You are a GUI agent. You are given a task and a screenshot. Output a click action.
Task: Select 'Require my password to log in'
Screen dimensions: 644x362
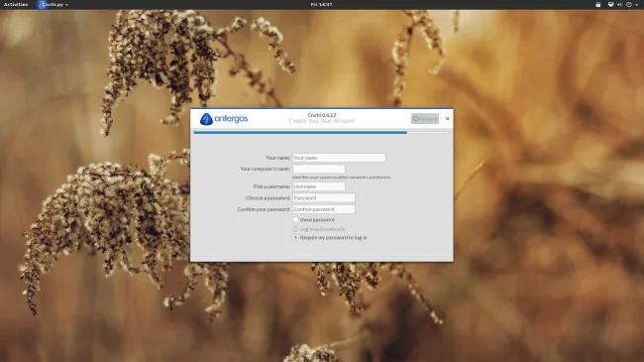point(295,237)
